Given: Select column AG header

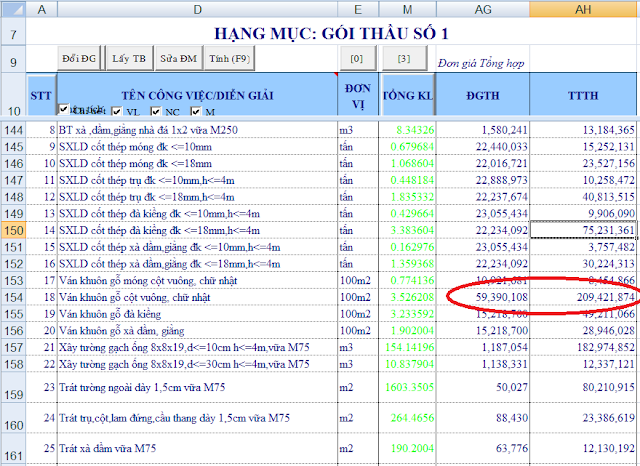Looking at the screenshot, I should [483, 9].
